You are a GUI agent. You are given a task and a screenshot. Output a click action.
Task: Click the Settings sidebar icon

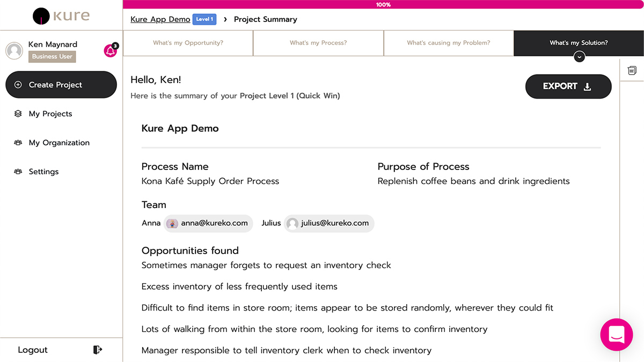coord(18,172)
